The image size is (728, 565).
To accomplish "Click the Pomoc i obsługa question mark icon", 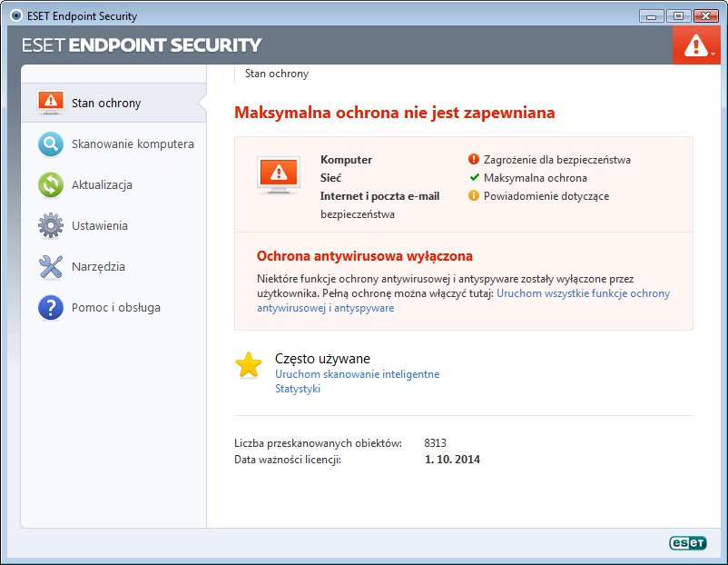I will click(51, 308).
